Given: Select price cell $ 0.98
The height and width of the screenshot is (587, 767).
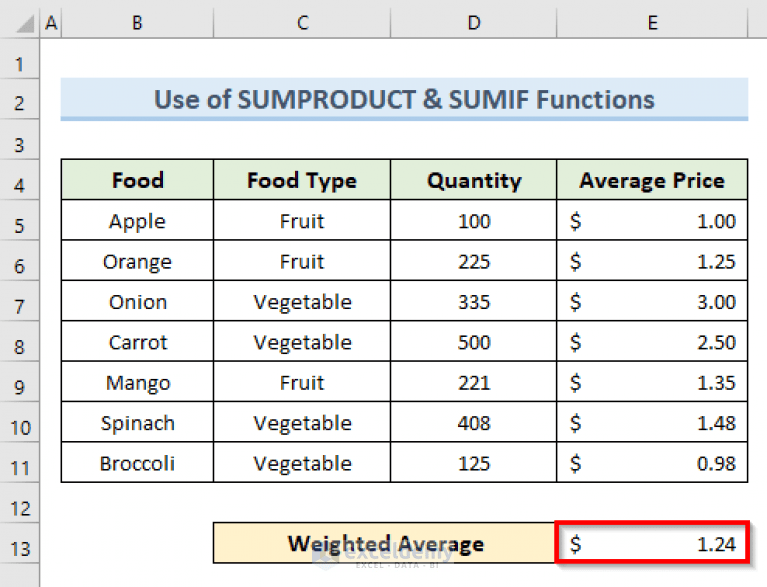Looking at the screenshot, I should pyautogui.click(x=652, y=463).
